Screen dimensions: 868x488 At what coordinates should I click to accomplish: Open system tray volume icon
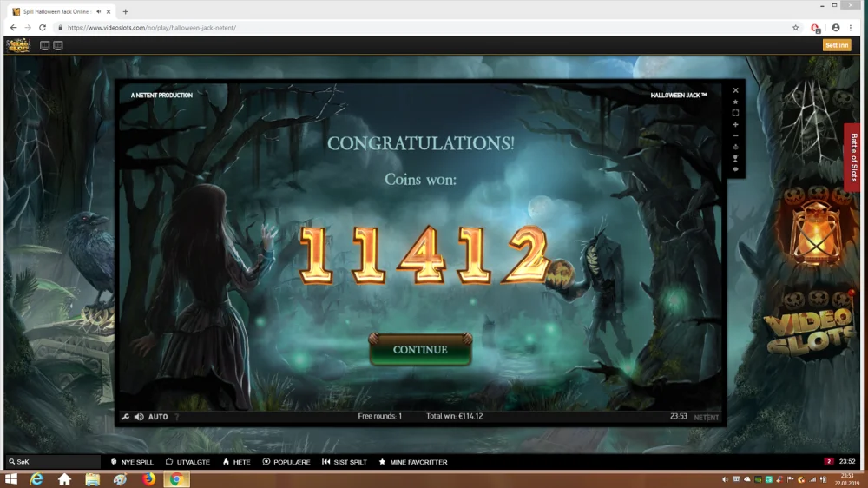click(x=725, y=479)
